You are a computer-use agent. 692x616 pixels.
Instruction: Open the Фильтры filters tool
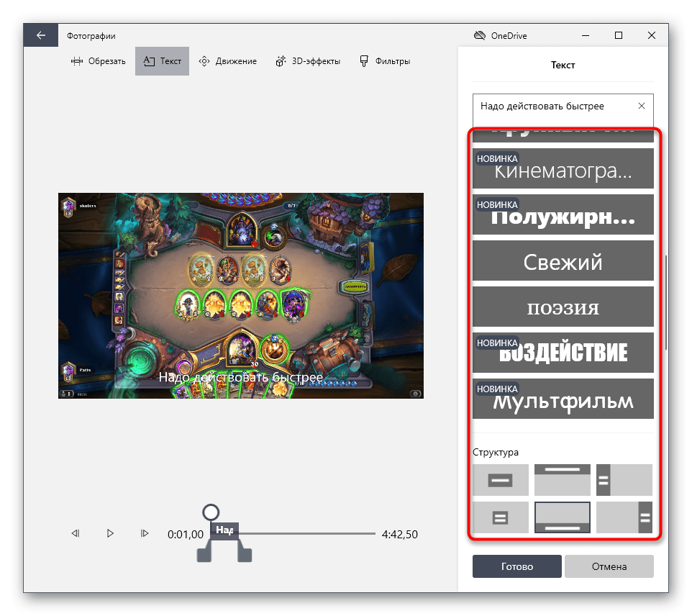(385, 61)
